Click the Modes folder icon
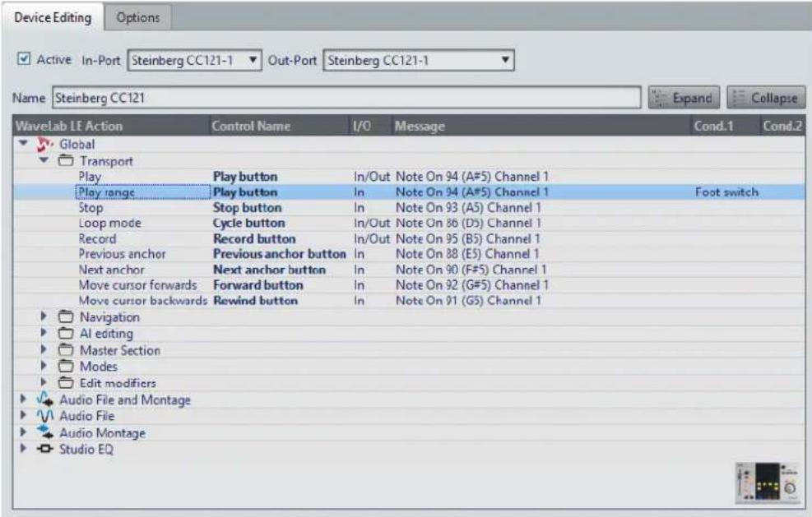Viewport: 812px width, 517px height. point(66,366)
